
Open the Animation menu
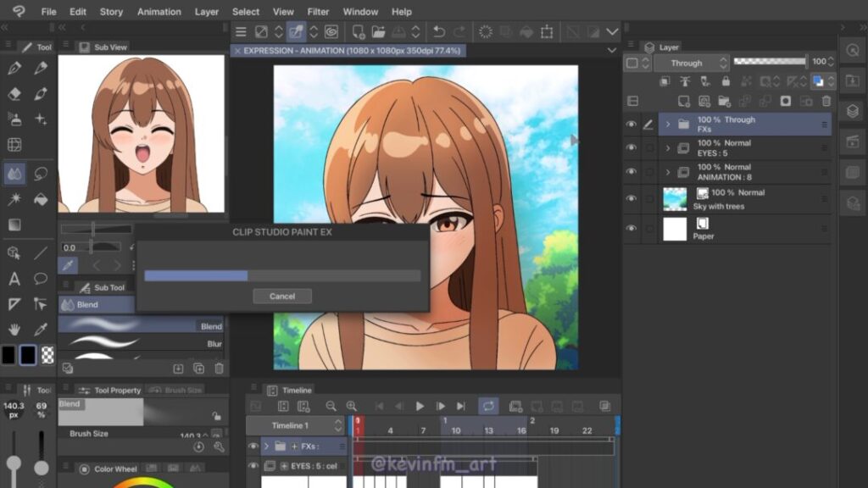pos(159,12)
